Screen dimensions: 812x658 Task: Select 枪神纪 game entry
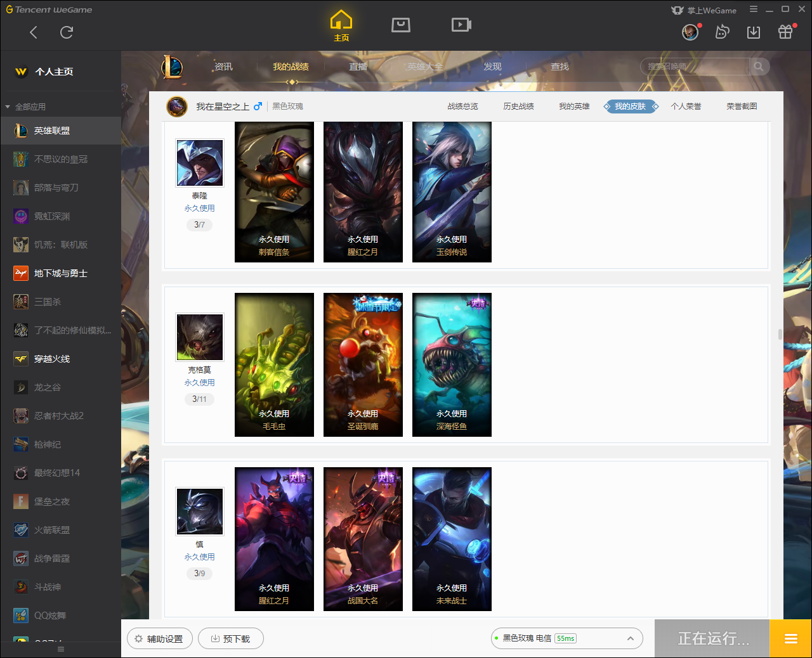coord(61,444)
